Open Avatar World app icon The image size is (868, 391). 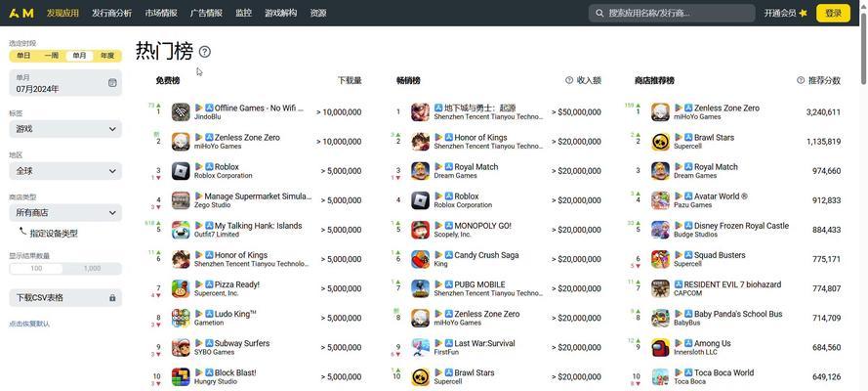(660, 200)
